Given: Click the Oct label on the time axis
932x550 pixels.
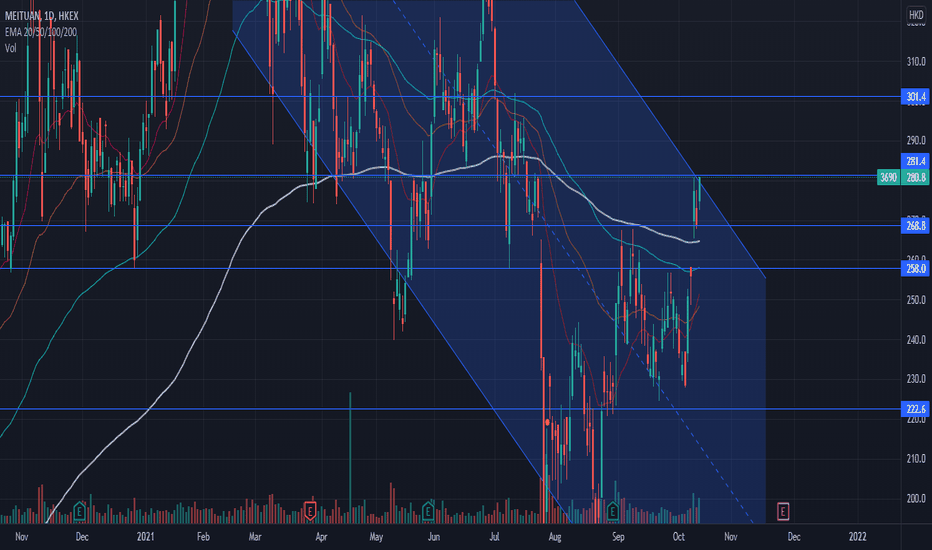Looking at the screenshot, I should tap(678, 536).
